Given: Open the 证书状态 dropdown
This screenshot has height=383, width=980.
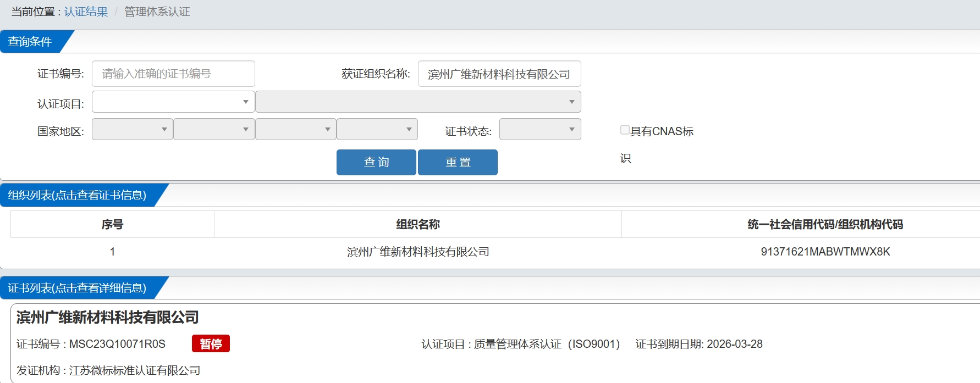Looking at the screenshot, I should [x=540, y=129].
